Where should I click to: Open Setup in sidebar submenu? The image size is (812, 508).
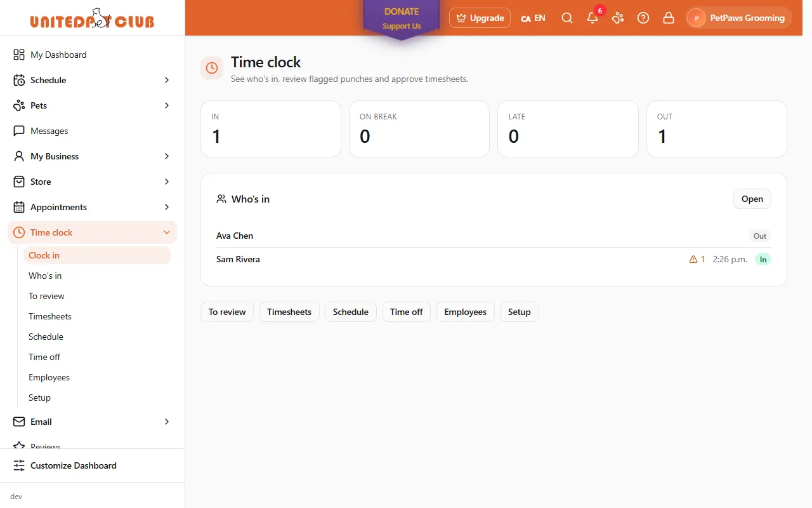tap(97, 398)
